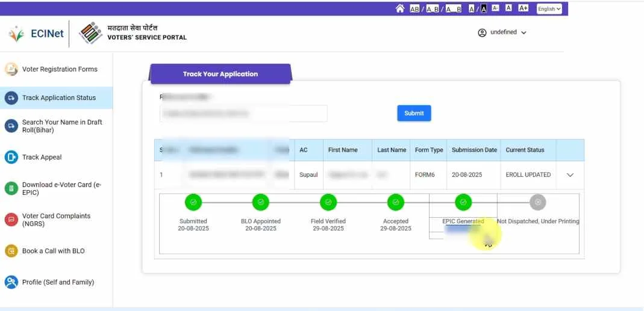Open the English language dropdown
Screen dimensions: 644x311
pyautogui.click(x=549, y=8)
